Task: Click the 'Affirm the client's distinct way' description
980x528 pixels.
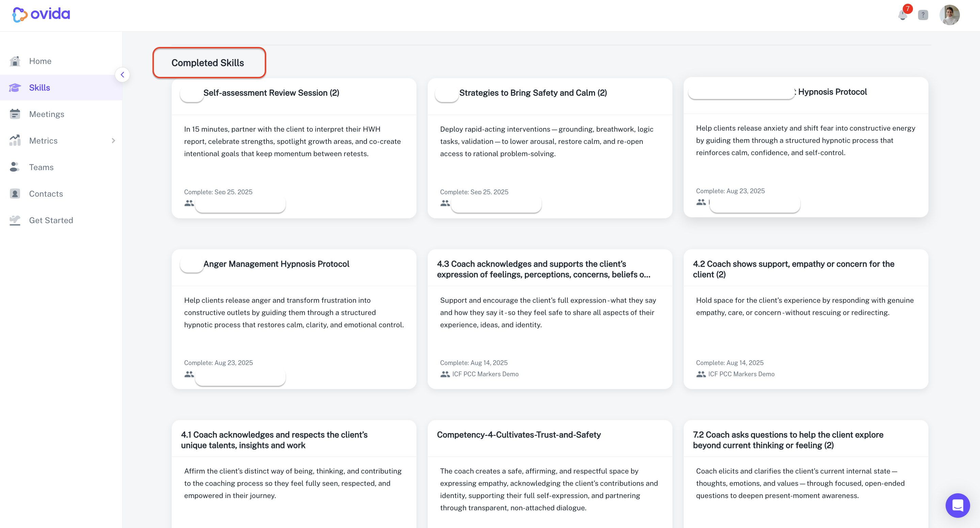Action: pos(293,483)
